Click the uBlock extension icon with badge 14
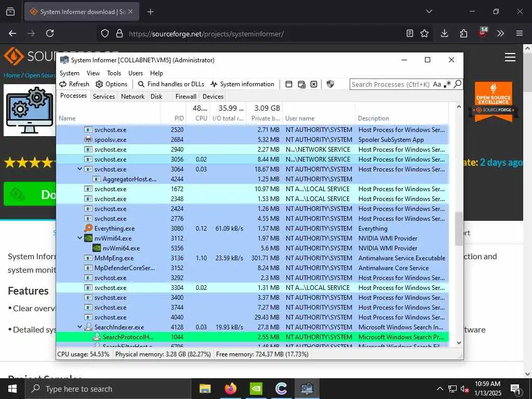 [x=483, y=32]
